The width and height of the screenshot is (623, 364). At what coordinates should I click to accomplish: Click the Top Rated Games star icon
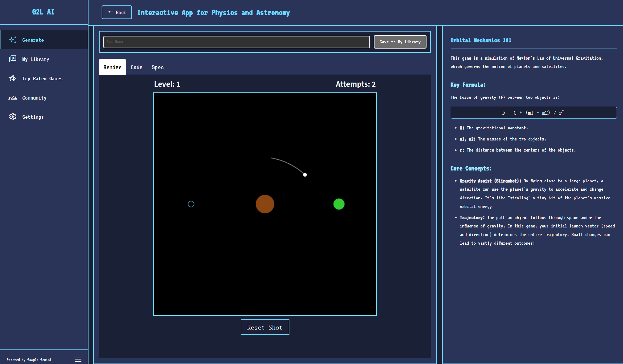point(13,78)
